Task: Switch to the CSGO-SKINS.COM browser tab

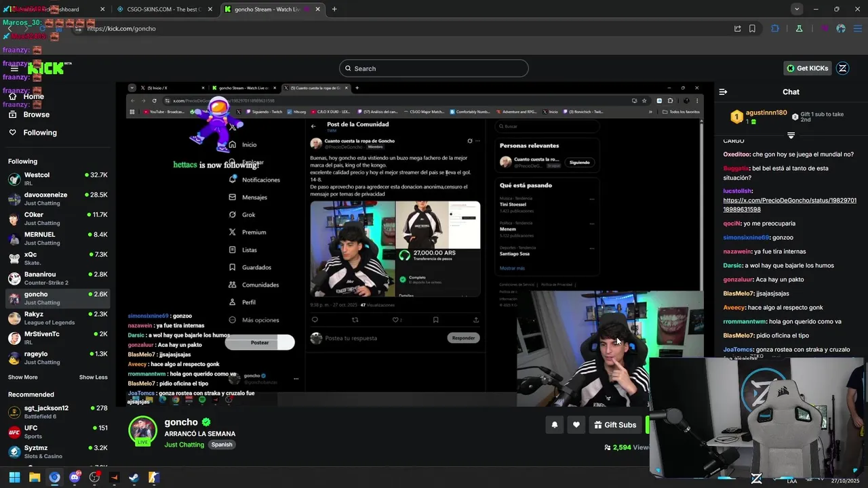Action: [165, 9]
